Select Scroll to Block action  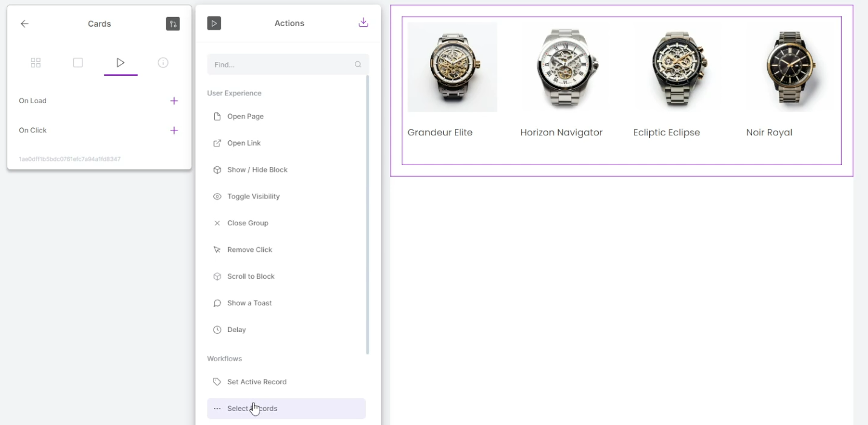pos(286,277)
